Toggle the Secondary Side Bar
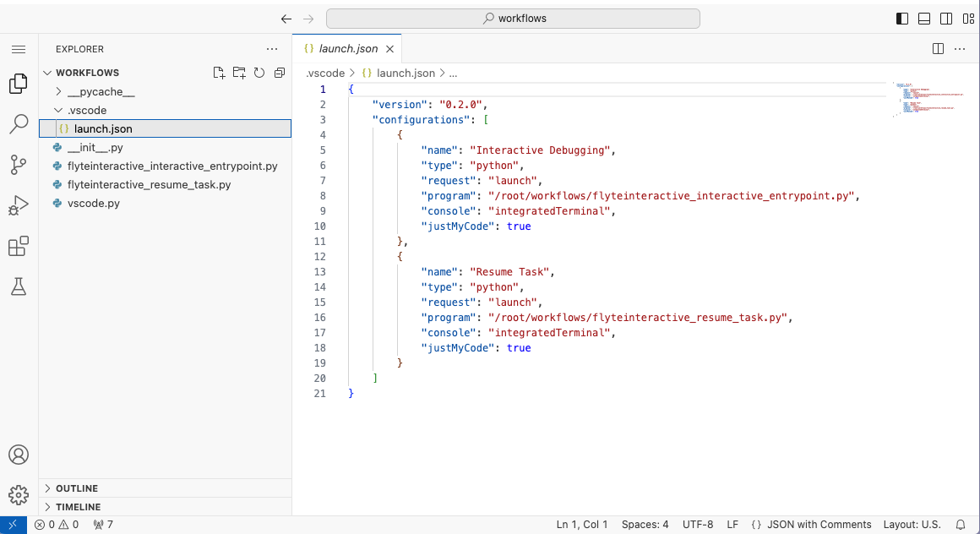This screenshot has height=534, width=980. tap(945, 18)
